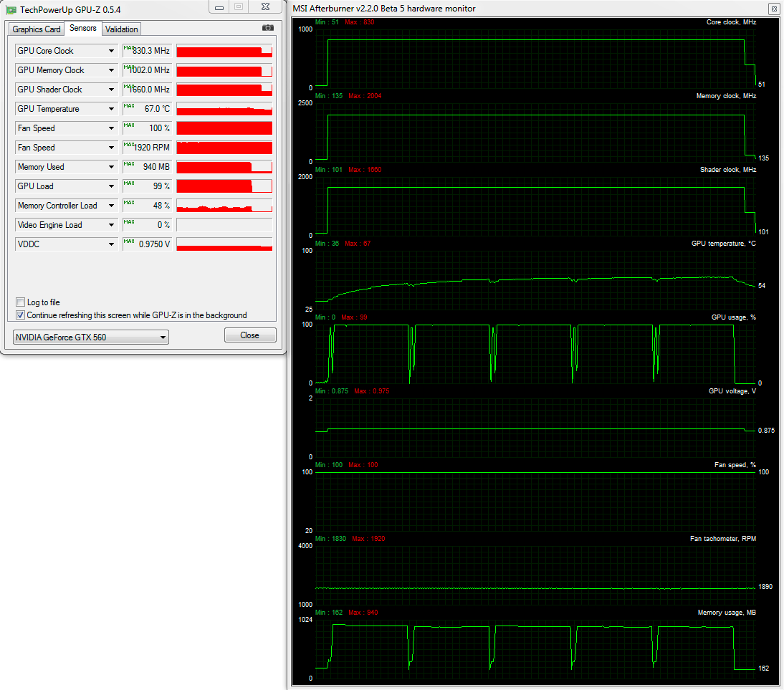Click the GPU temperature graph in Afterburner
This screenshot has width=784, height=690.
(535, 280)
